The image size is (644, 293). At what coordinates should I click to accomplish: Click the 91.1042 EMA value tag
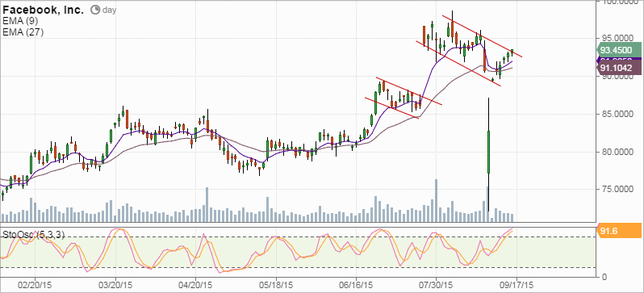point(618,69)
